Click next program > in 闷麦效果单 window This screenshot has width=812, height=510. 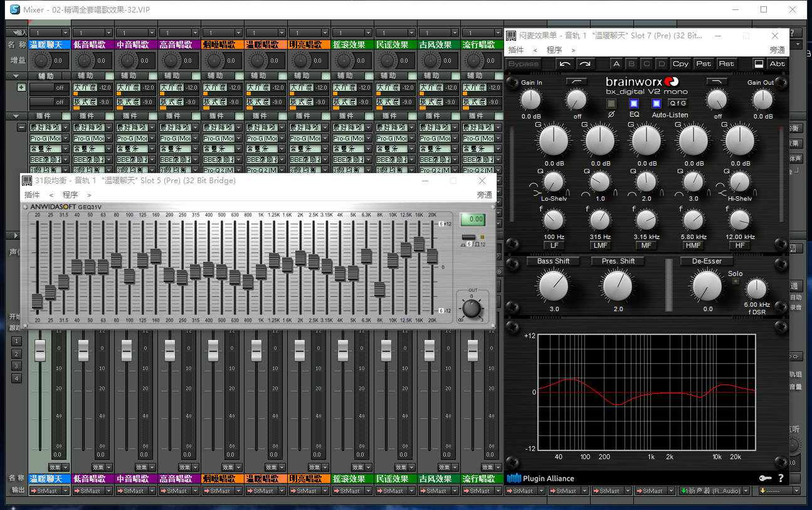tap(573, 50)
